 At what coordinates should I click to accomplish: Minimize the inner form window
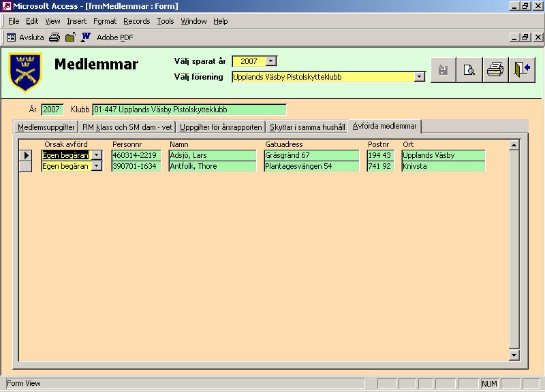(x=515, y=37)
